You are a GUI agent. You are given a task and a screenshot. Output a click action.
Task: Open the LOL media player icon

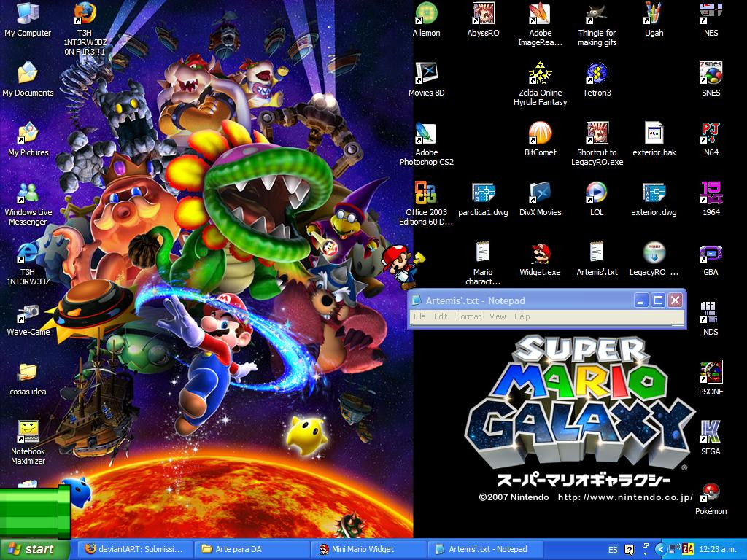597,192
